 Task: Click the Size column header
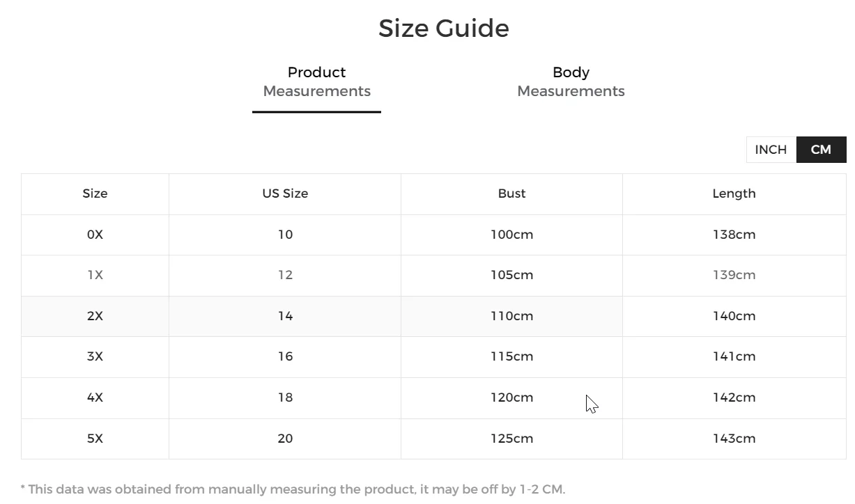[x=95, y=194]
